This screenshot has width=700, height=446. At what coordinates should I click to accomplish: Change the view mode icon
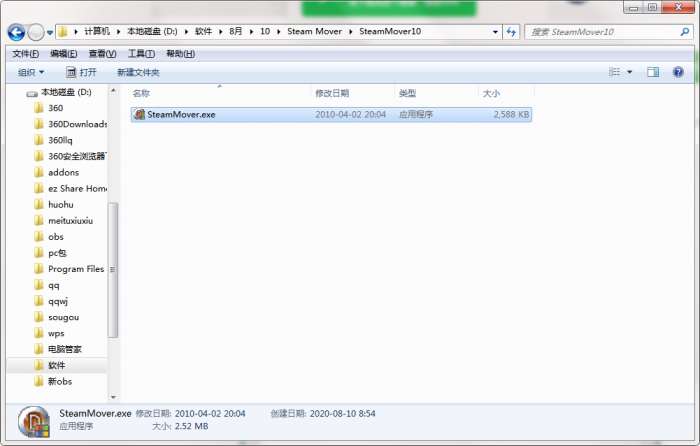click(615, 72)
